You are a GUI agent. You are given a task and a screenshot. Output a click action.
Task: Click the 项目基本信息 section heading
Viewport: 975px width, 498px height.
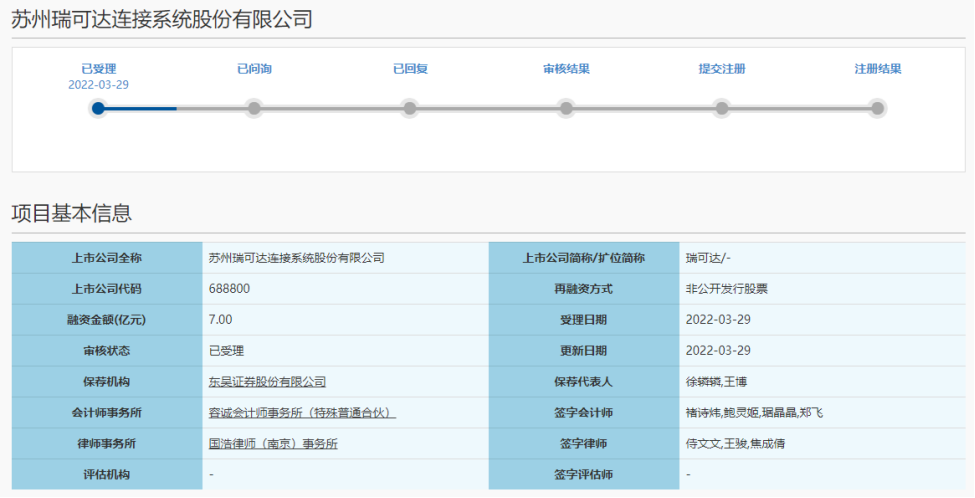pos(72,213)
